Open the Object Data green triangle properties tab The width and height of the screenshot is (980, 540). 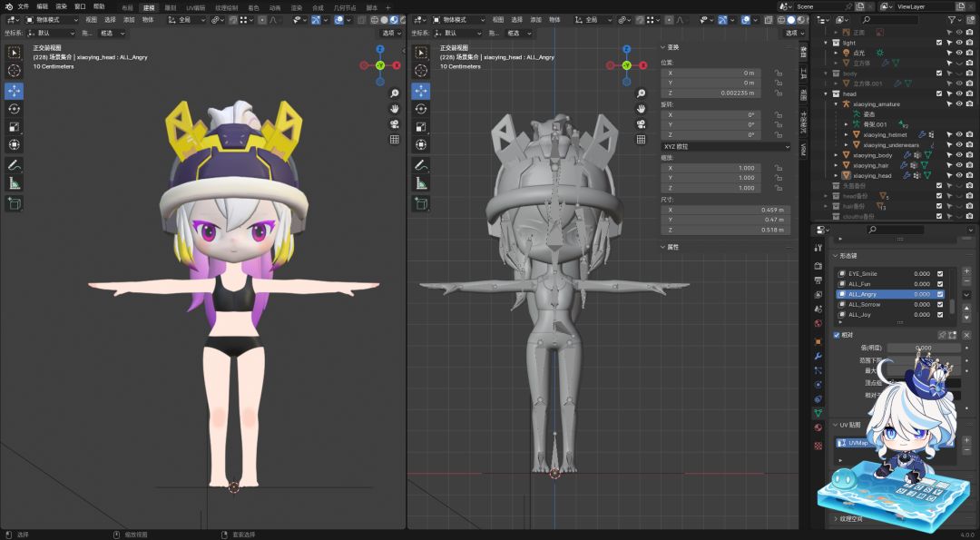coord(818,413)
